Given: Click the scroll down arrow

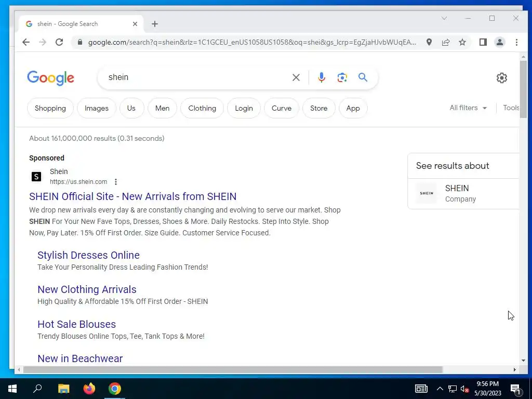Looking at the screenshot, I should (x=523, y=361).
